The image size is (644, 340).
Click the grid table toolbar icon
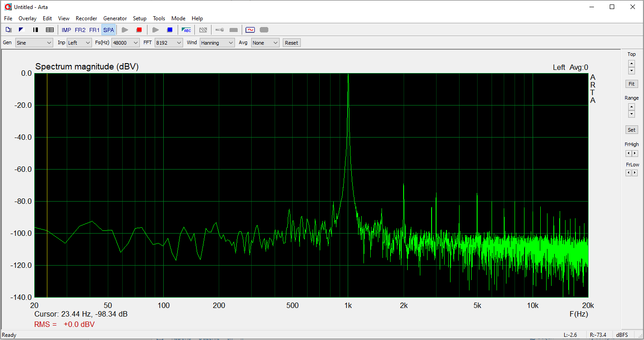pyautogui.click(x=50, y=30)
